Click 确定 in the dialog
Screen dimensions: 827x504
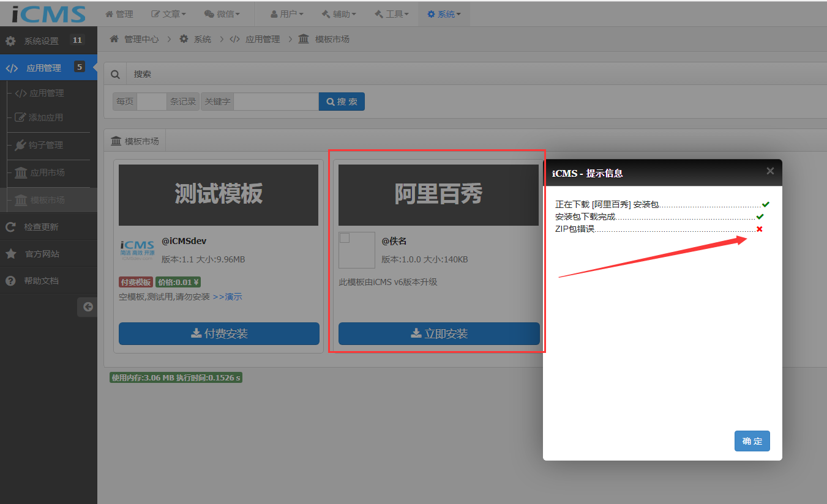752,441
